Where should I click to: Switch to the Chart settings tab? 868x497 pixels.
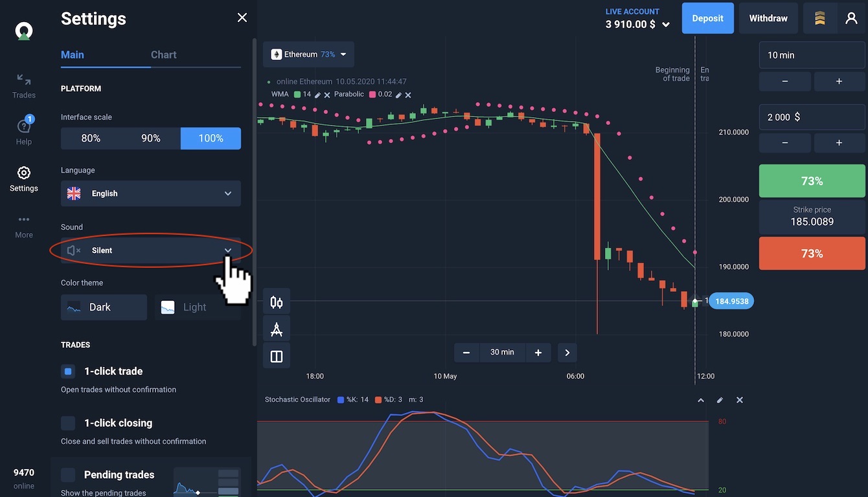point(163,55)
